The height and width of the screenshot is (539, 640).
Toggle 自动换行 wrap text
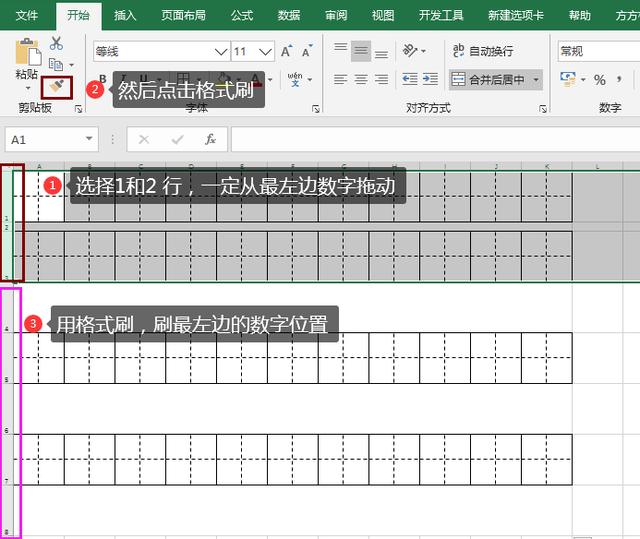(x=483, y=51)
